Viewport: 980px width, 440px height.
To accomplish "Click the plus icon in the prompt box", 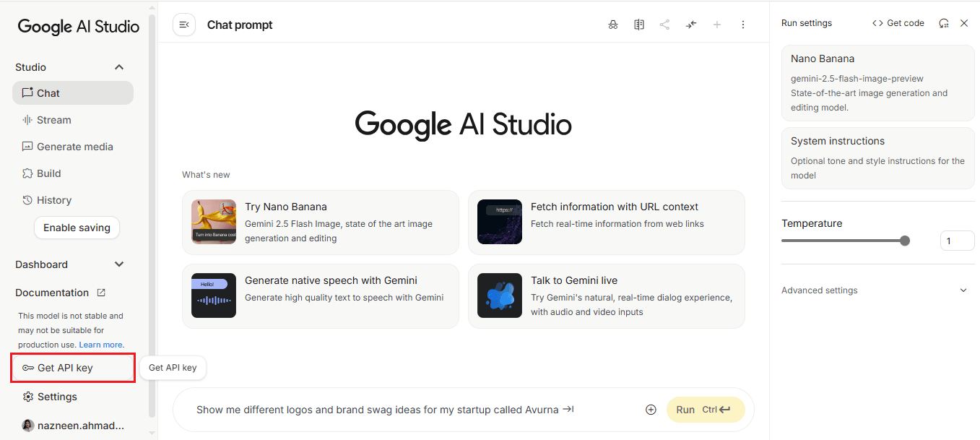I will click(651, 410).
